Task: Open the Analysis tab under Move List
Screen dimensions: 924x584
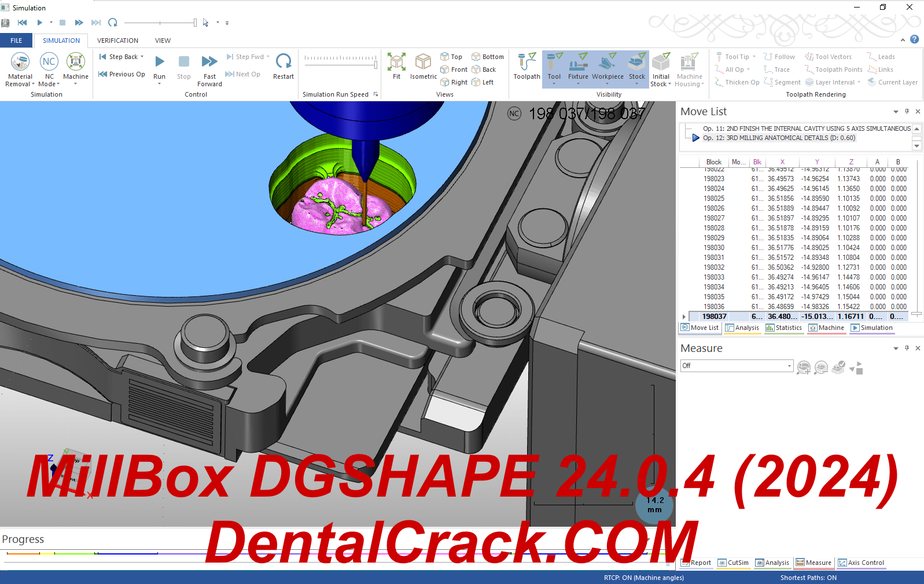Action: [742, 328]
